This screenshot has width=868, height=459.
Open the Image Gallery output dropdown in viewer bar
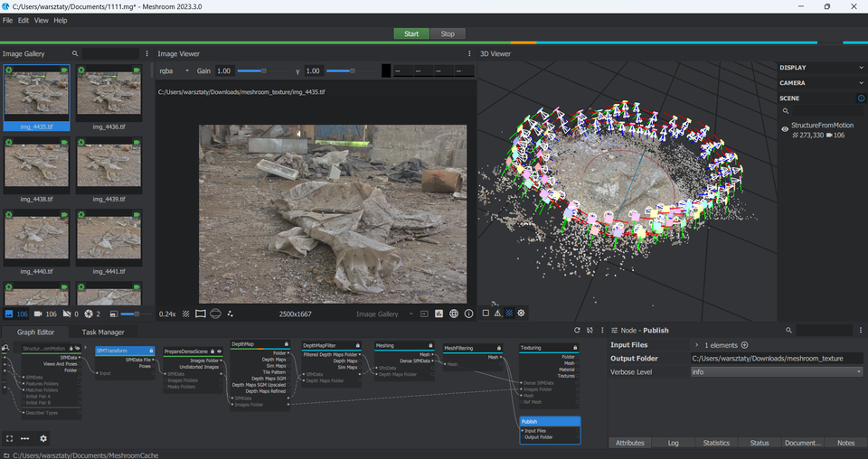[x=385, y=314]
